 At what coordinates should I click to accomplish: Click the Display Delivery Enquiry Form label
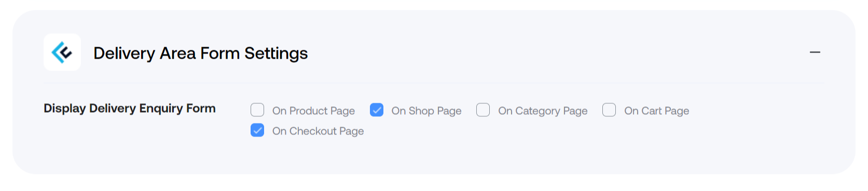coord(130,108)
